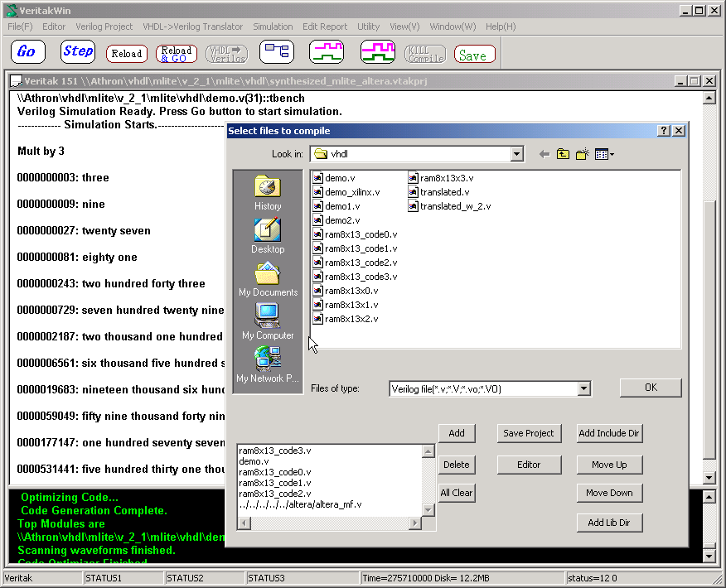This screenshot has width=726, height=588.
Task: Click down arrow of simulation log scrollbar
Action: click(709, 477)
